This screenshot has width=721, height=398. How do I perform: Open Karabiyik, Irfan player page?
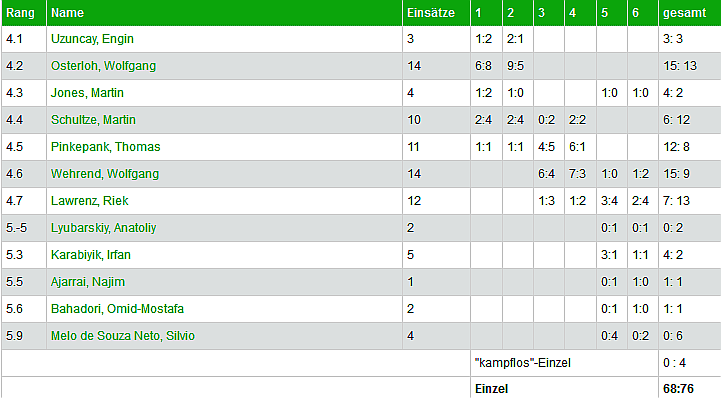[x=91, y=255]
